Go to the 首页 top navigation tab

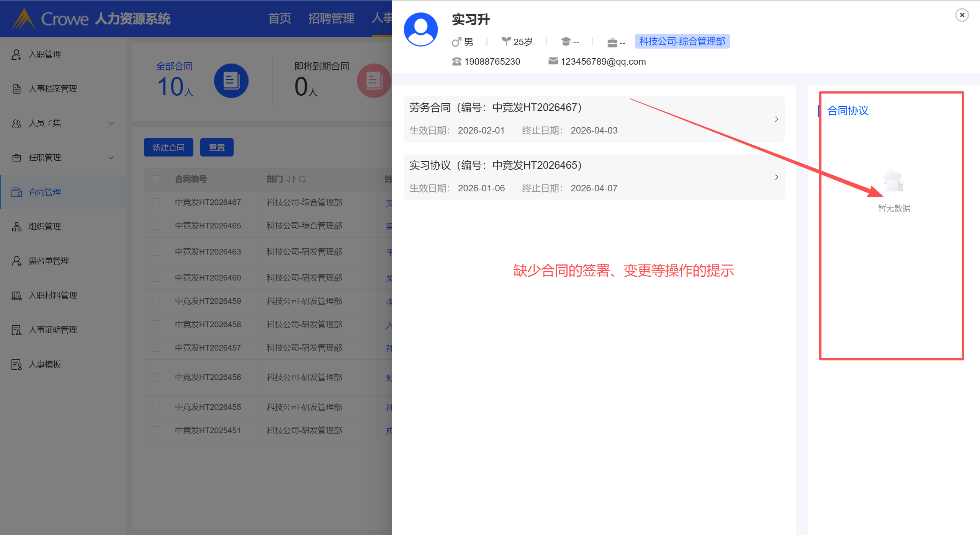click(279, 18)
